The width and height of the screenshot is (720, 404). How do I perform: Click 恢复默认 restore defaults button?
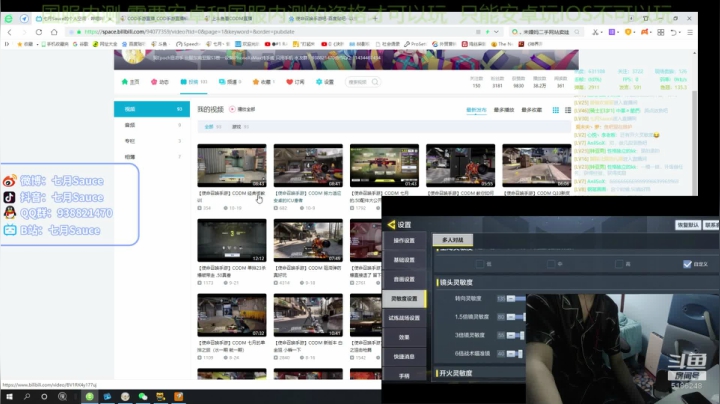[687, 225]
